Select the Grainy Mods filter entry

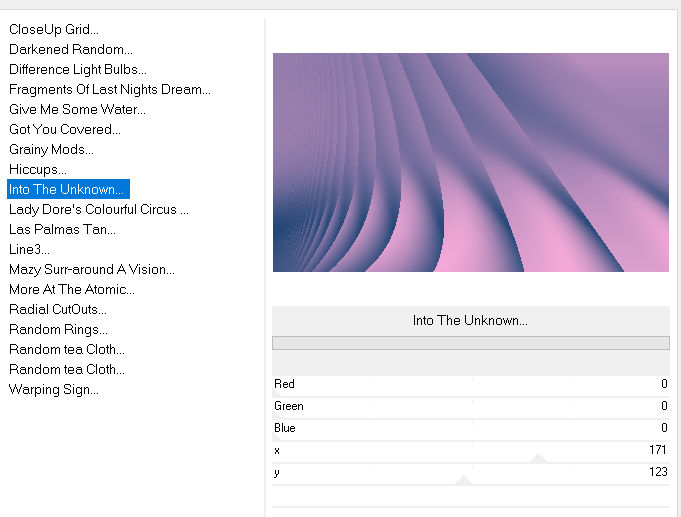point(51,150)
